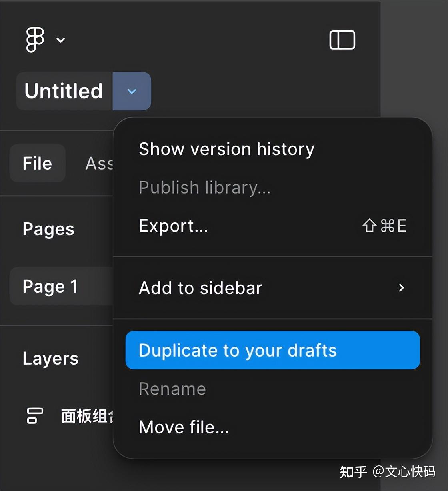Screen dimensions: 448x491
Task: Choose Show version history
Action: click(272, 149)
